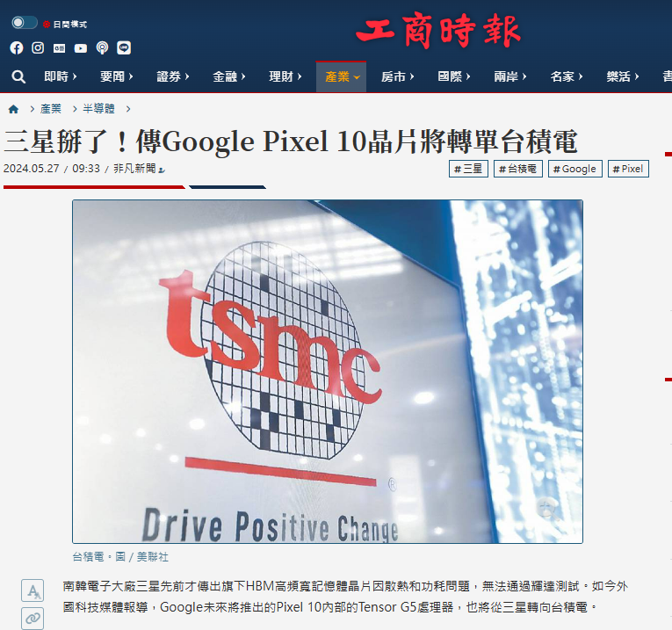Open the 理財 menu
Image resolution: width=672 pixels, height=630 pixels.
point(285,76)
